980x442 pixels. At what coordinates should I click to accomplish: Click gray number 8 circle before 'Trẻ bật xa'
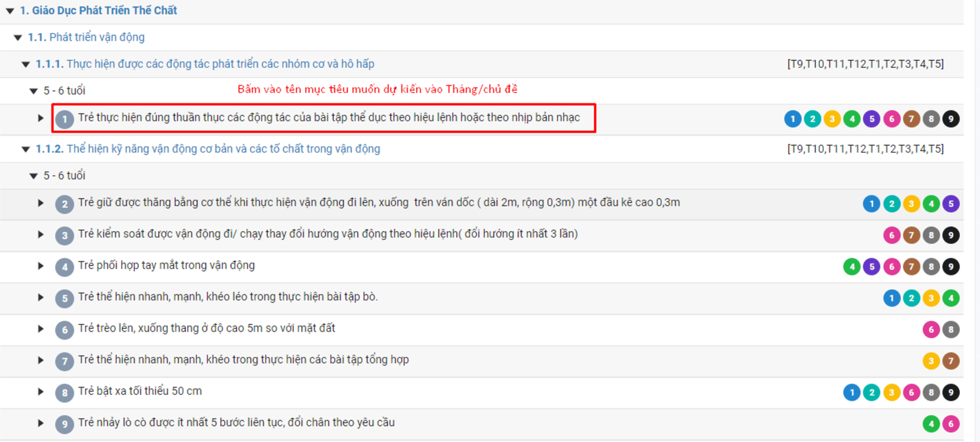pos(65,393)
